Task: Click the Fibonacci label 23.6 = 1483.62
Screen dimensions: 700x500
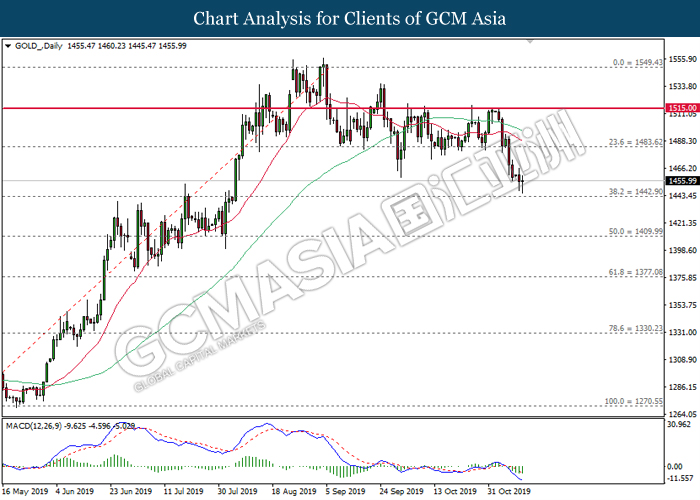Action: click(x=636, y=142)
